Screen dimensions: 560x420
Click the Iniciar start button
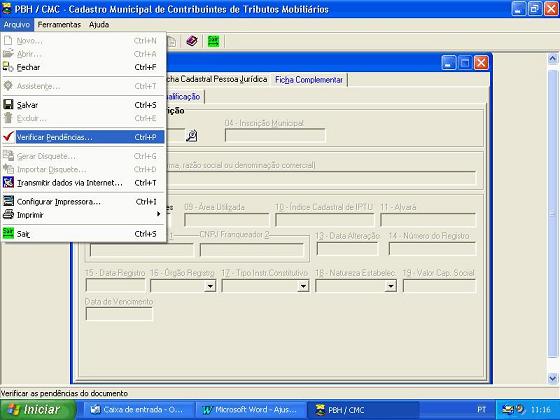[37, 409]
